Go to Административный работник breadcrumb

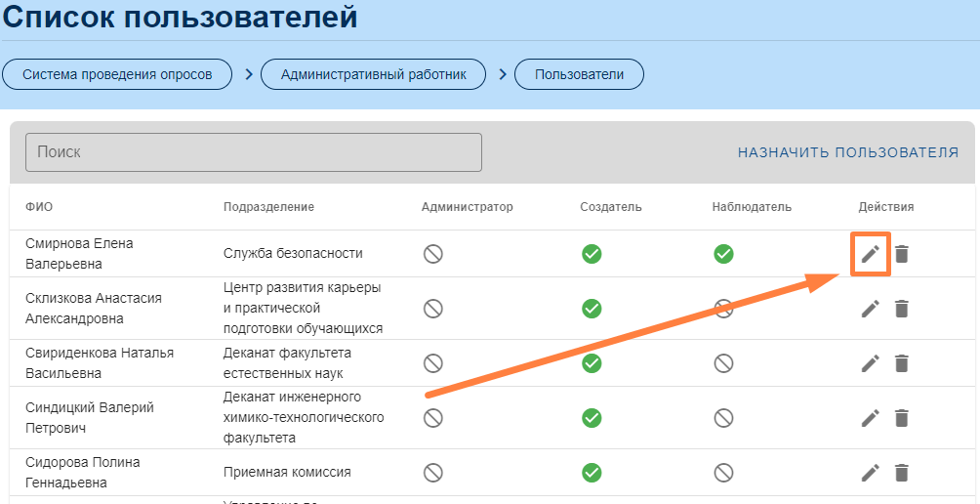(373, 74)
